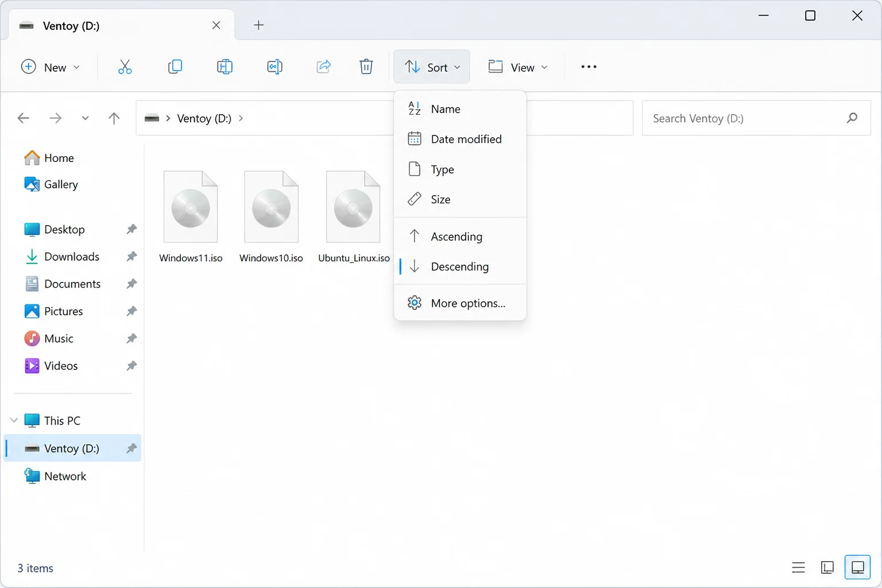Sort files by Size

(460, 199)
